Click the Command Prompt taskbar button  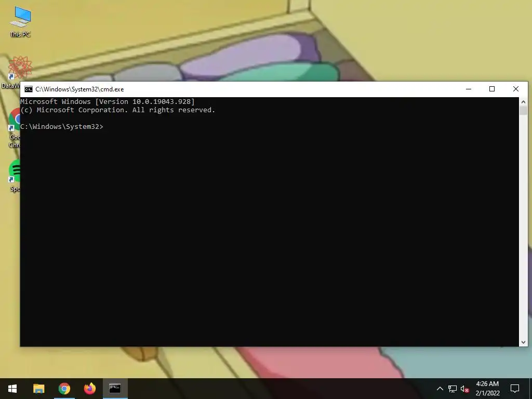point(115,389)
